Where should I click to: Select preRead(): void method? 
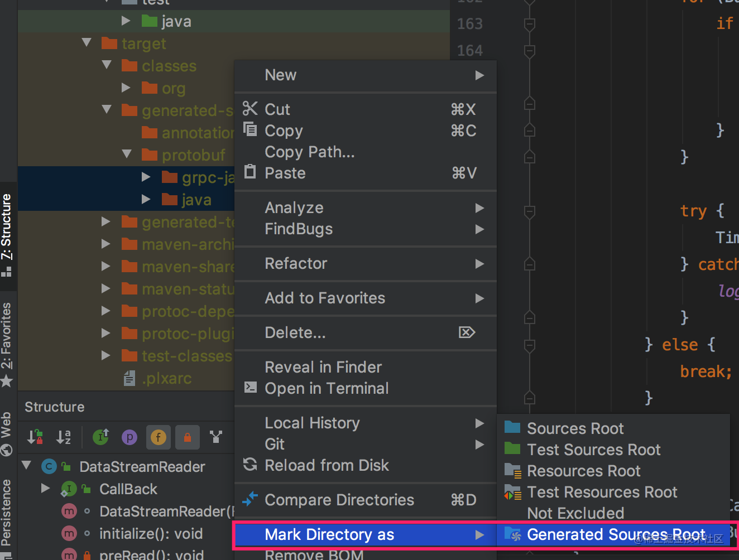(151, 555)
